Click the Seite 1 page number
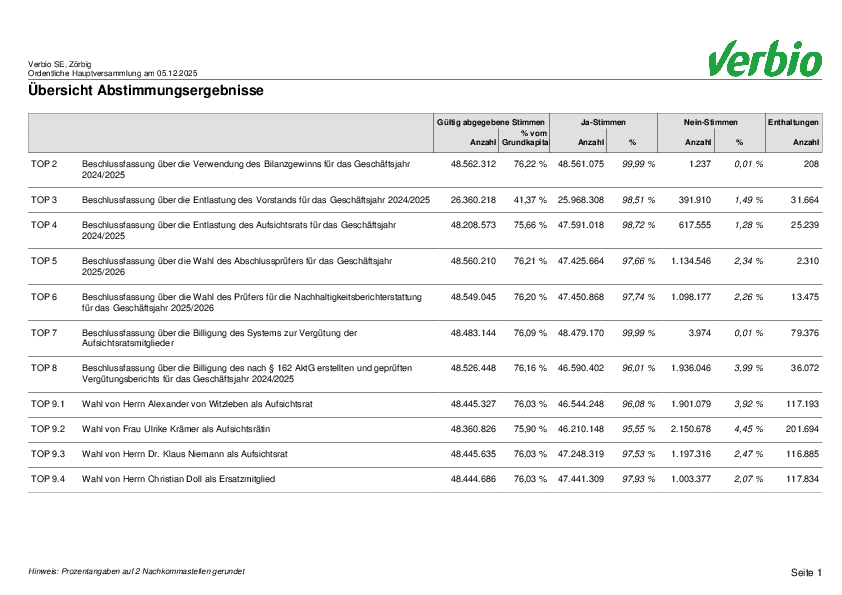 tap(805, 573)
